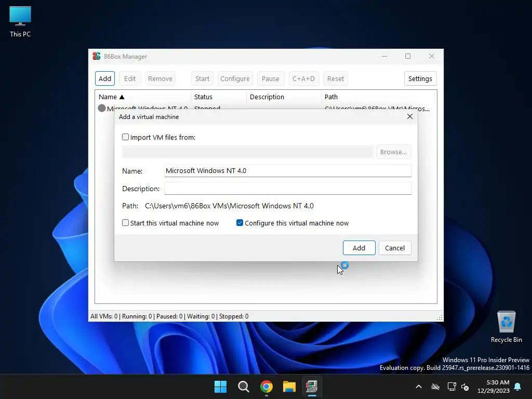The image size is (532, 399).
Task: Click the OneDrive cloud tray icon
Action: (x=435, y=387)
